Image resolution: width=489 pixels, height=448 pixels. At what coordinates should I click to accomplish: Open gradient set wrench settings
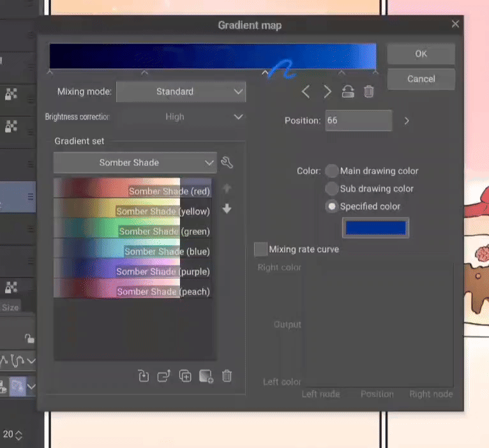(x=227, y=163)
